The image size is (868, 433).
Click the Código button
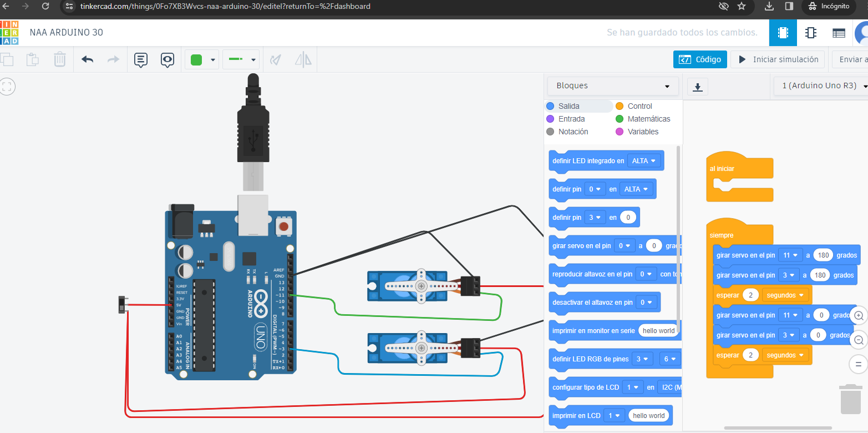coord(700,59)
